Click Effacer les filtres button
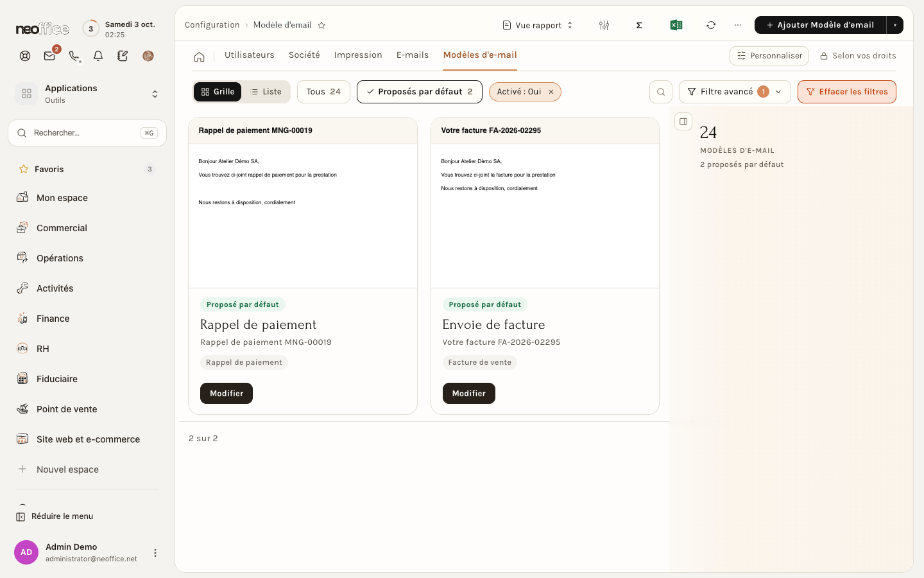 pos(847,92)
